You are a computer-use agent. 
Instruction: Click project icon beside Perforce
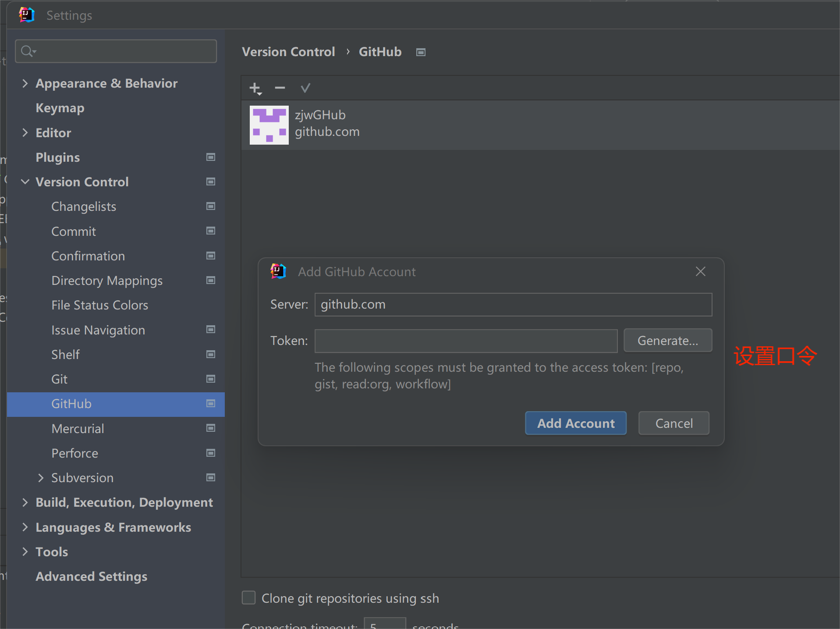[x=211, y=453]
